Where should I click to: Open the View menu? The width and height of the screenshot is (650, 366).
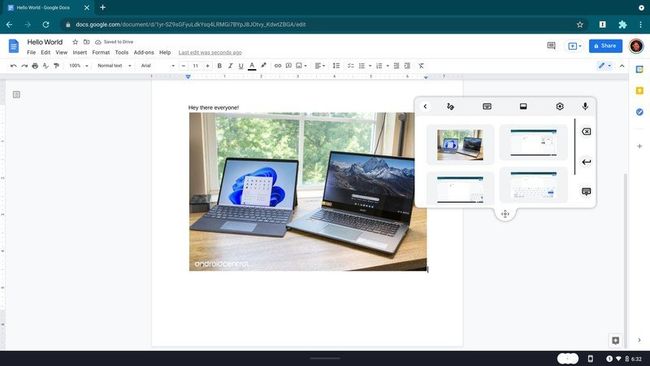click(x=61, y=53)
